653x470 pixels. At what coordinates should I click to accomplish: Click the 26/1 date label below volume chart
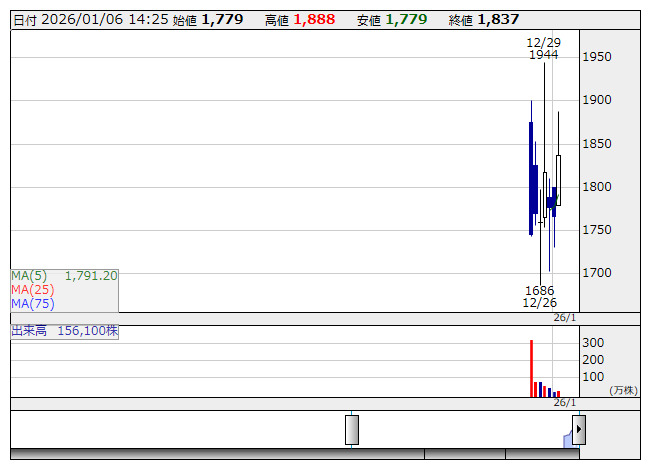click(x=565, y=403)
